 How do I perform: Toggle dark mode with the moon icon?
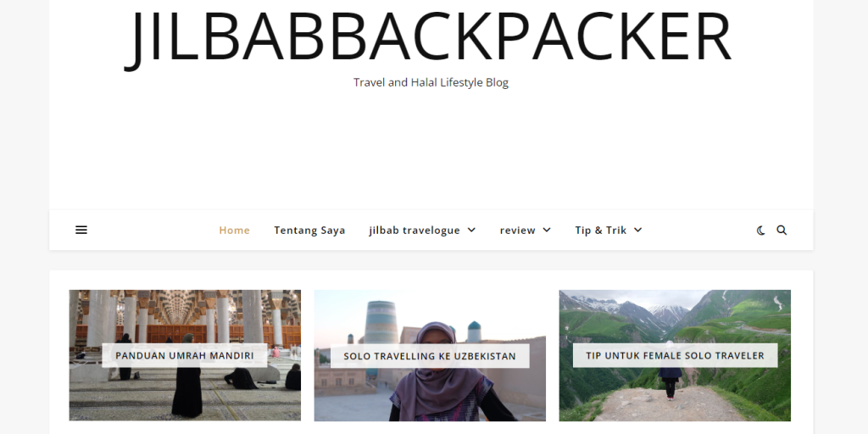[x=760, y=231]
